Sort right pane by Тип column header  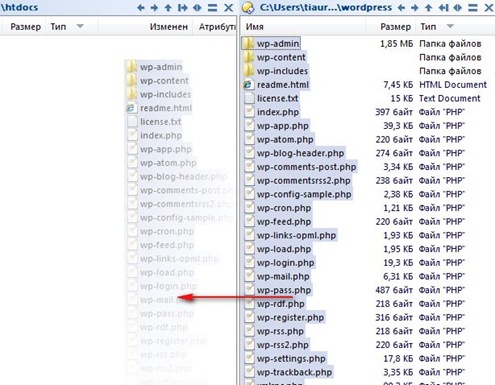[x=428, y=27]
